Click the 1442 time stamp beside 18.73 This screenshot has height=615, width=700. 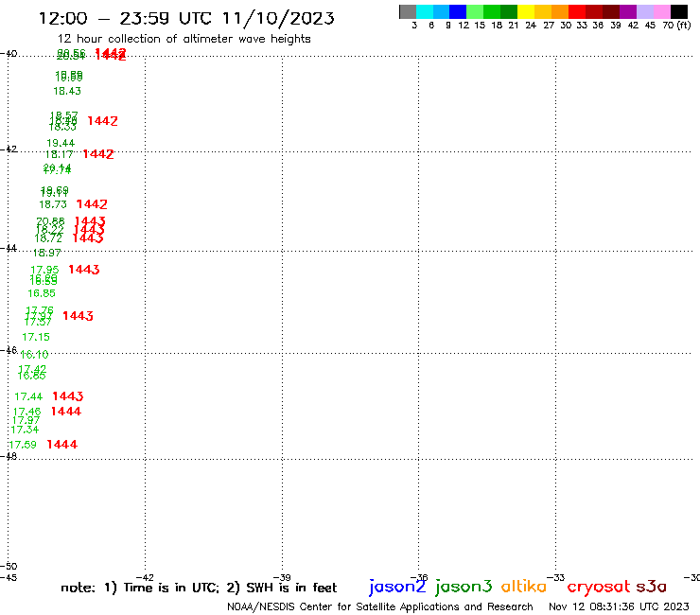(92, 204)
